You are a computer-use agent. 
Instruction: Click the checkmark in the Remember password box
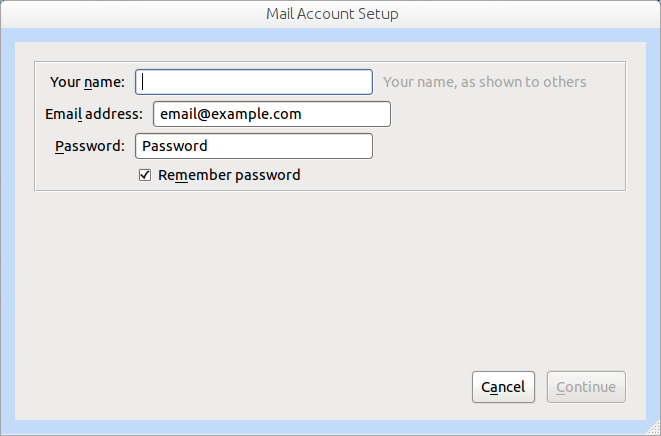click(145, 175)
